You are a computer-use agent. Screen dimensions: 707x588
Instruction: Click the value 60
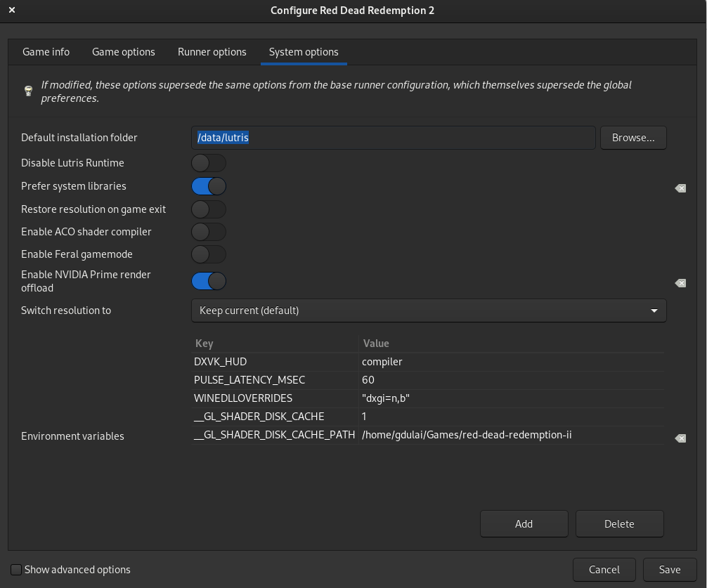pos(512,380)
